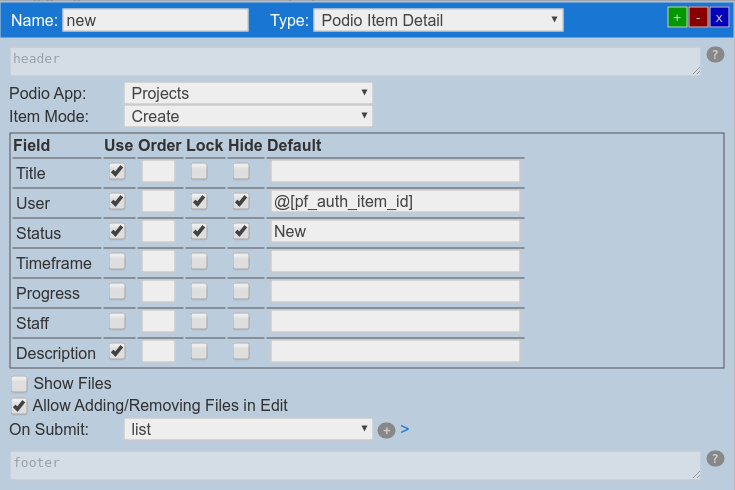Check Lock for Staff field
The height and width of the screenshot is (490, 735).
pyautogui.click(x=199, y=321)
